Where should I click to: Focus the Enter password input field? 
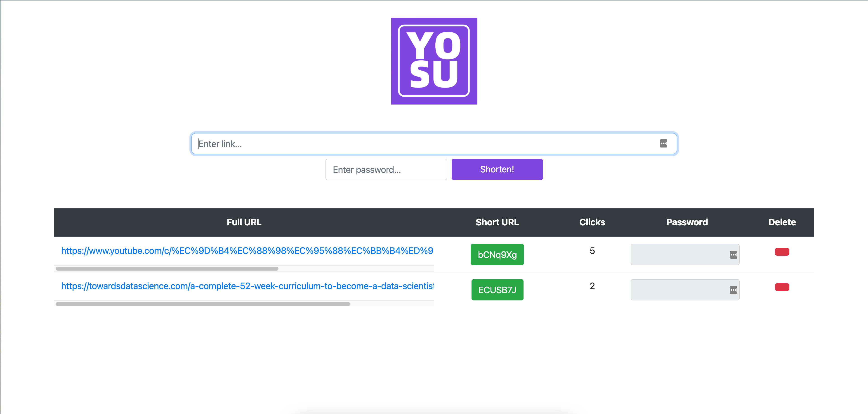(x=386, y=170)
